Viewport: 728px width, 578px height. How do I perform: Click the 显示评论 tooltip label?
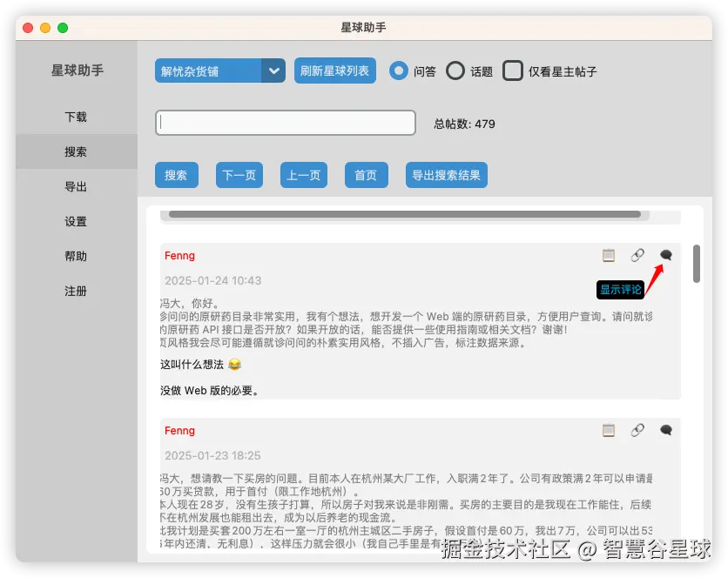pyautogui.click(x=618, y=288)
